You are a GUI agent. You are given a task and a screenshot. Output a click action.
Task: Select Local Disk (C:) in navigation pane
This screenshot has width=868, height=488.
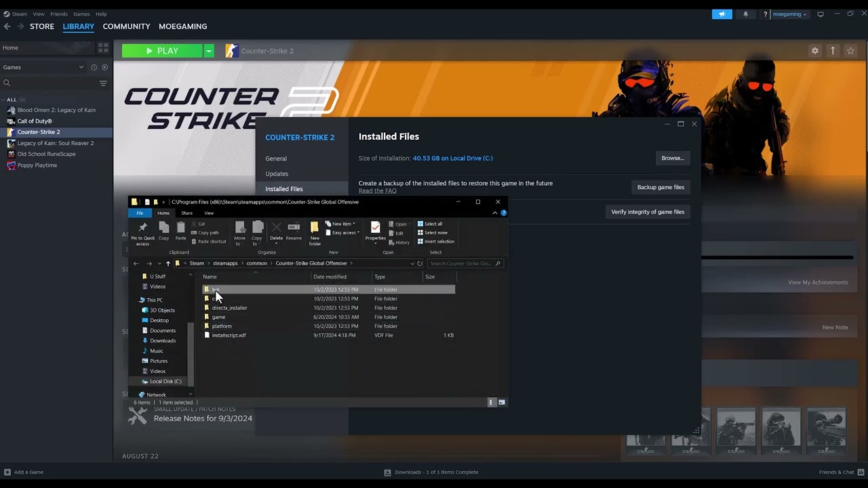(x=165, y=382)
